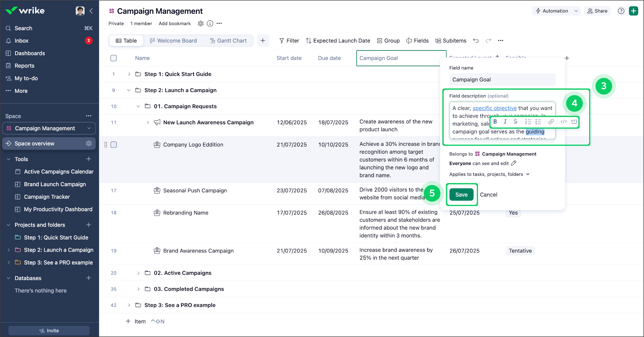Click the Bold formatting icon

pos(495,122)
